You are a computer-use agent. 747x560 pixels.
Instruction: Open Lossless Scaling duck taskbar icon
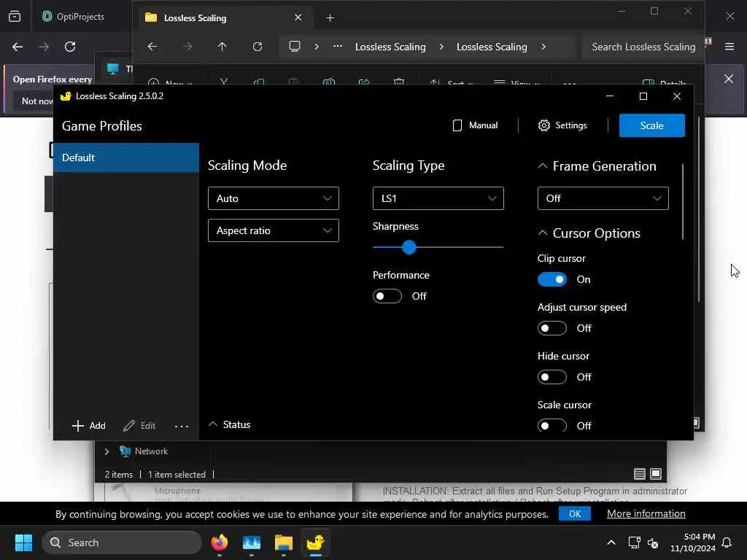tap(315, 542)
